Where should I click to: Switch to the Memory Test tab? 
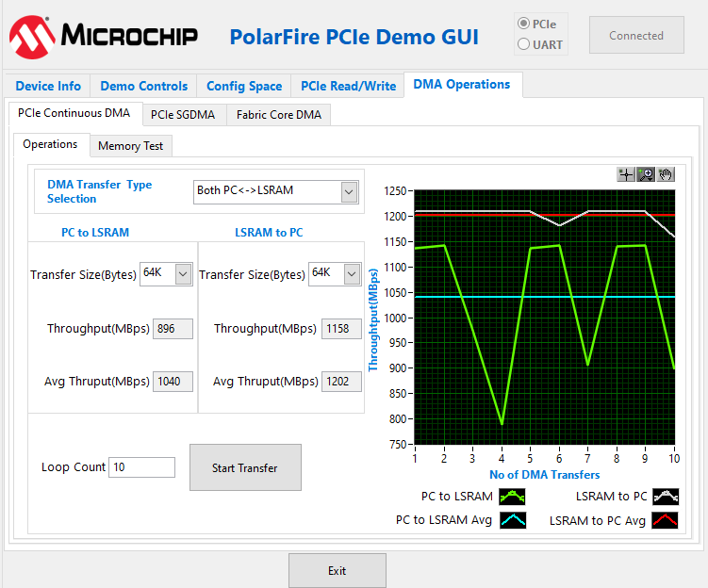point(130,146)
